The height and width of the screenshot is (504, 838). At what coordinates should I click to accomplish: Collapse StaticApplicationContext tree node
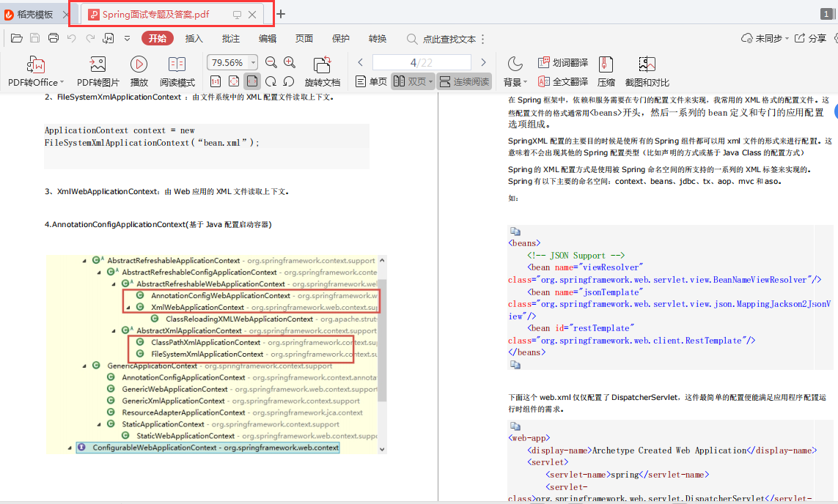[100, 424]
